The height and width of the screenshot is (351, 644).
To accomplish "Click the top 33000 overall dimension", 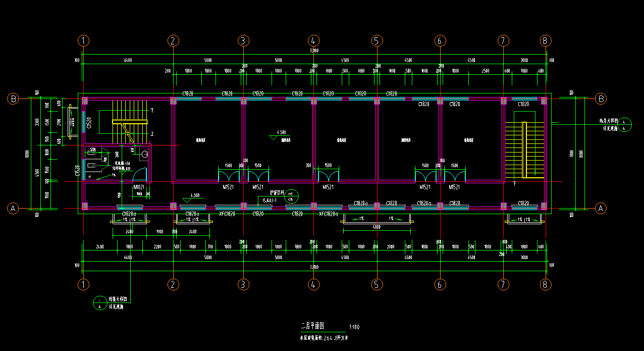I will pos(314,51).
